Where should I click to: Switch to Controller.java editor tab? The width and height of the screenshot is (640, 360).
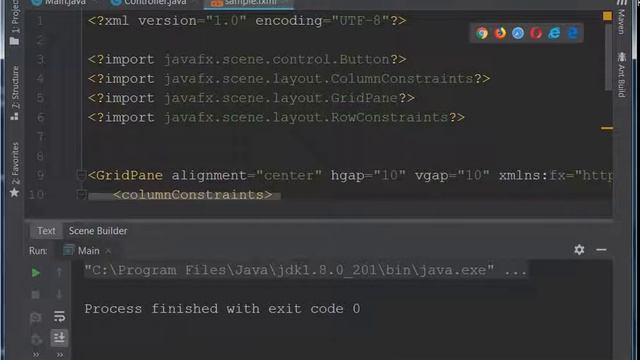[x=149, y=3]
